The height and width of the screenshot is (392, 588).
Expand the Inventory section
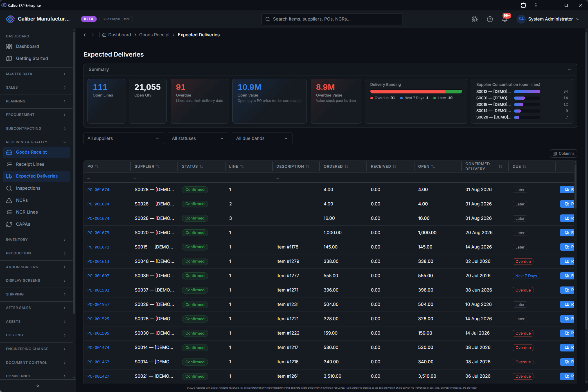(x=36, y=240)
